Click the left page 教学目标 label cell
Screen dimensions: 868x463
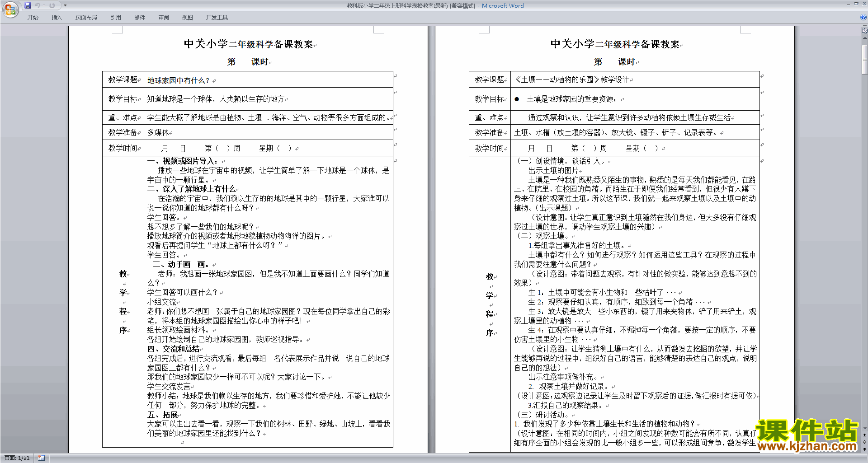coord(123,99)
